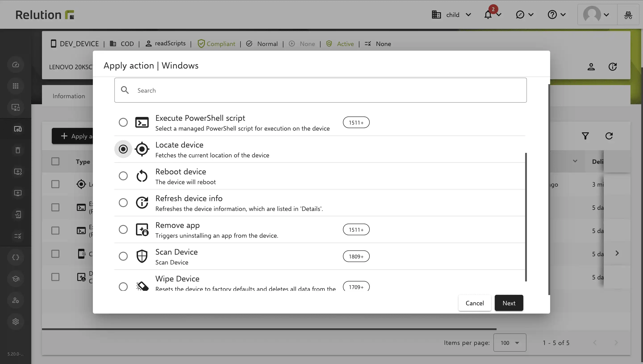Open the help question mark menu
The image size is (643, 364).
coord(556,15)
